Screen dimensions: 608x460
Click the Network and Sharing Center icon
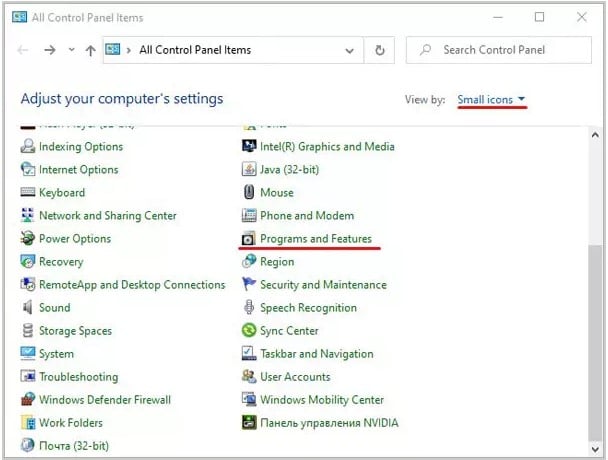click(x=28, y=215)
